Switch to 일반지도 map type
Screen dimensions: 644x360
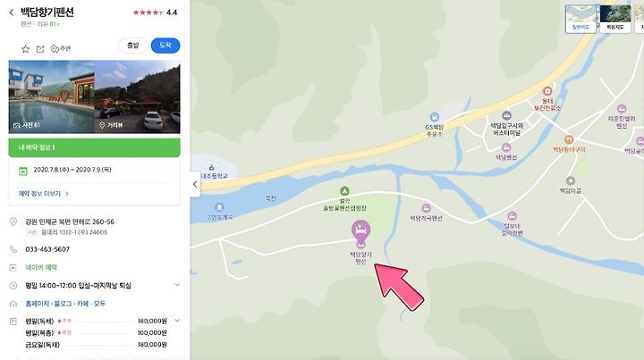[580, 19]
